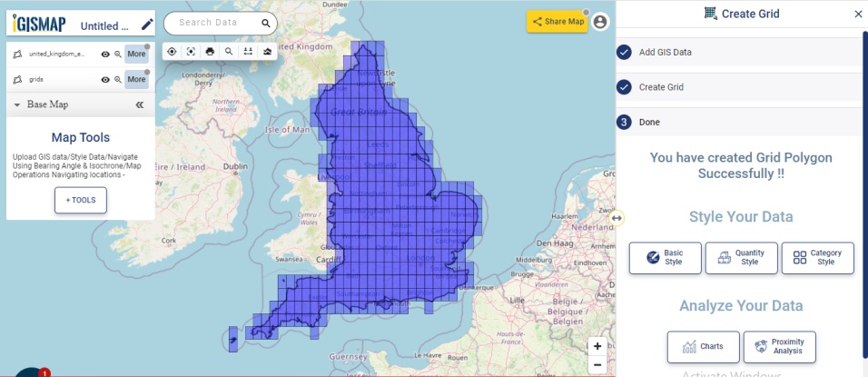Open the Done step

[x=739, y=123]
